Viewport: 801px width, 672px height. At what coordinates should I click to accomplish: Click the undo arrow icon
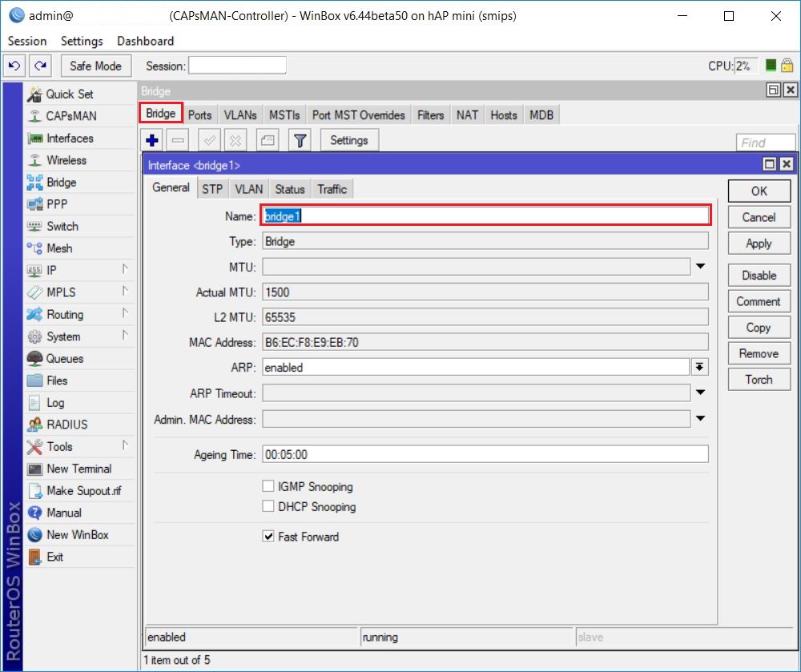pyautogui.click(x=14, y=66)
